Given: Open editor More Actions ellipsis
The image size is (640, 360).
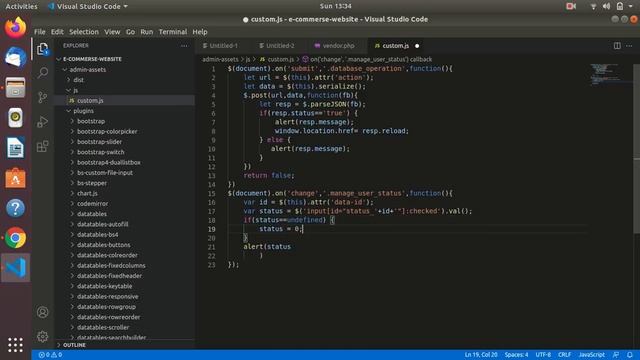Looking at the screenshot, I should [x=629, y=46].
